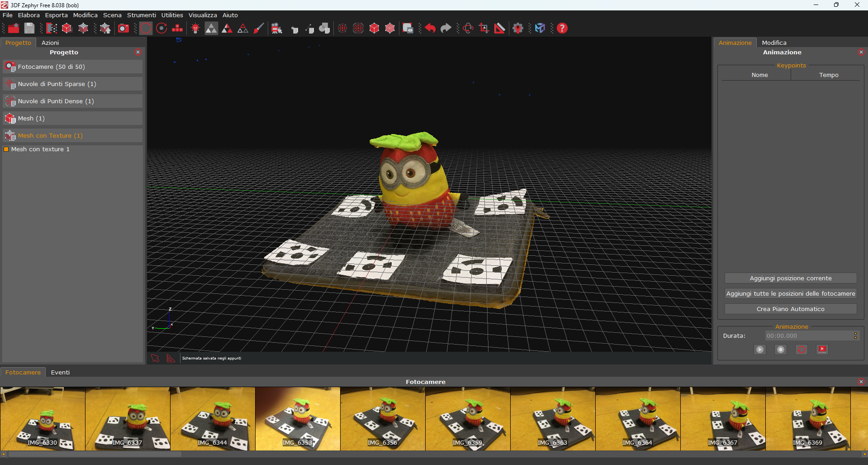Adjust the Durata stepper arrows
The height and width of the screenshot is (465, 868).
pyautogui.click(x=855, y=336)
